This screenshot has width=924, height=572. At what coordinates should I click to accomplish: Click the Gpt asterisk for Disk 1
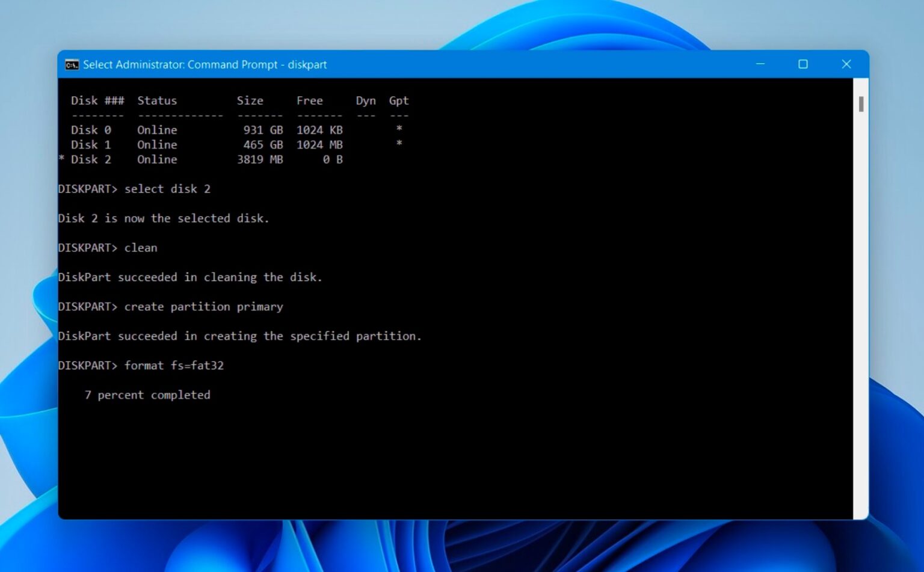(399, 144)
